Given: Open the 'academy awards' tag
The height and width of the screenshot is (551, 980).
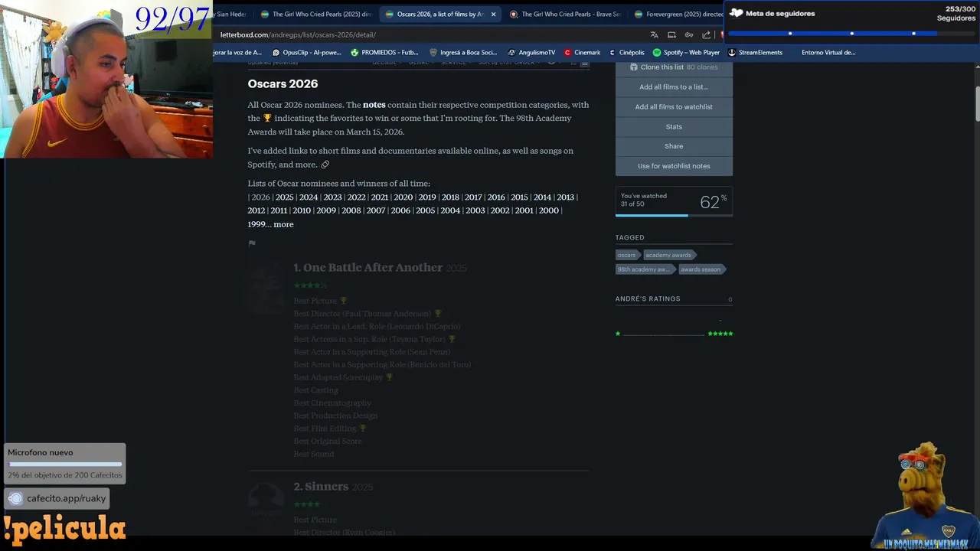Looking at the screenshot, I should tap(668, 255).
